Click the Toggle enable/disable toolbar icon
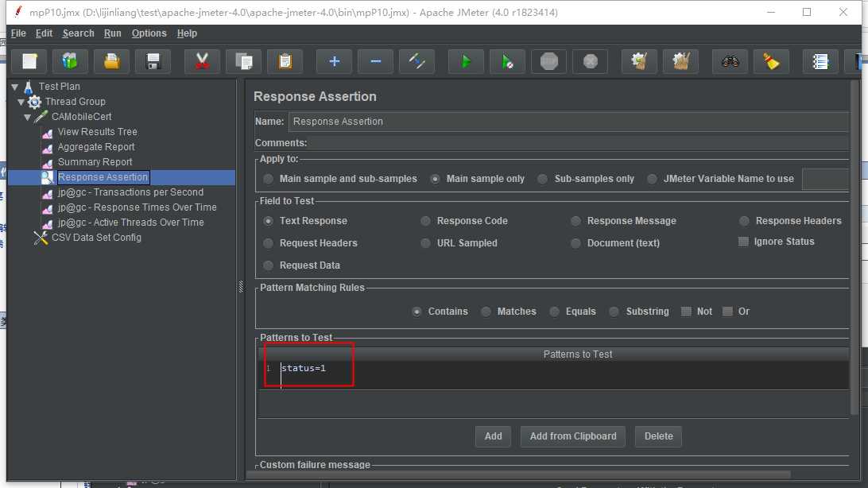 417,61
